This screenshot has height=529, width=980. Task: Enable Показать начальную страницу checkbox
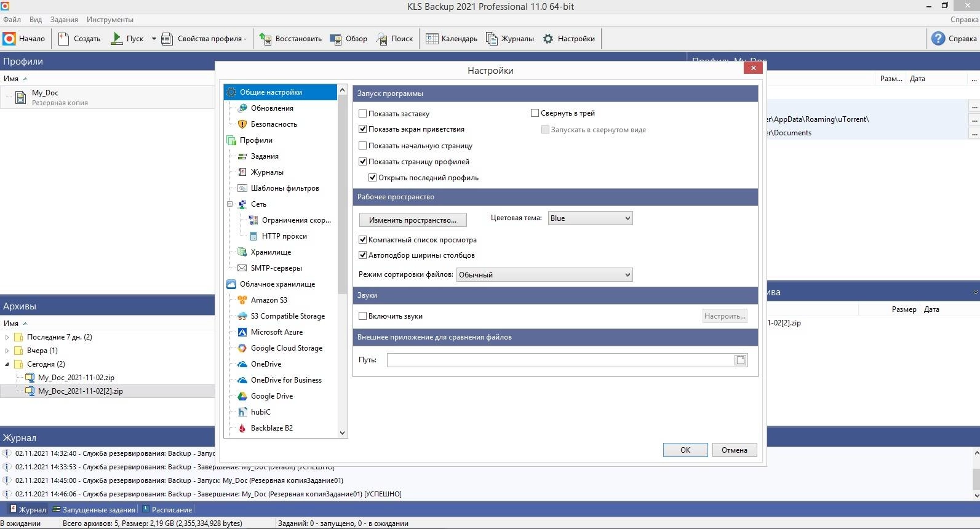(x=363, y=146)
